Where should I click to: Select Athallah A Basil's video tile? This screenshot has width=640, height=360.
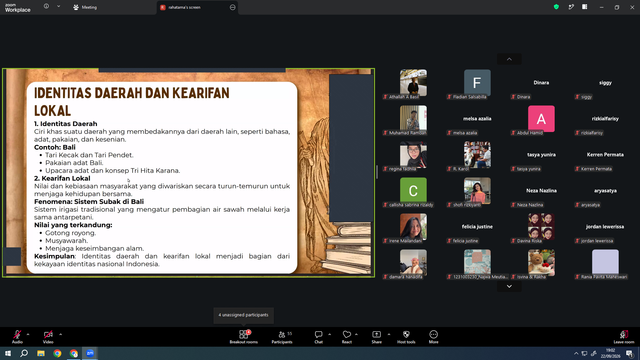[413, 83]
